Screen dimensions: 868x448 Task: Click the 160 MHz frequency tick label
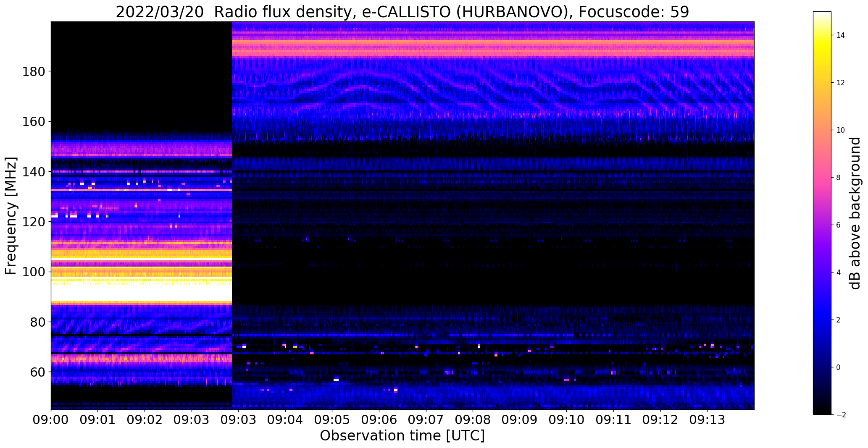pyautogui.click(x=34, y=122)
